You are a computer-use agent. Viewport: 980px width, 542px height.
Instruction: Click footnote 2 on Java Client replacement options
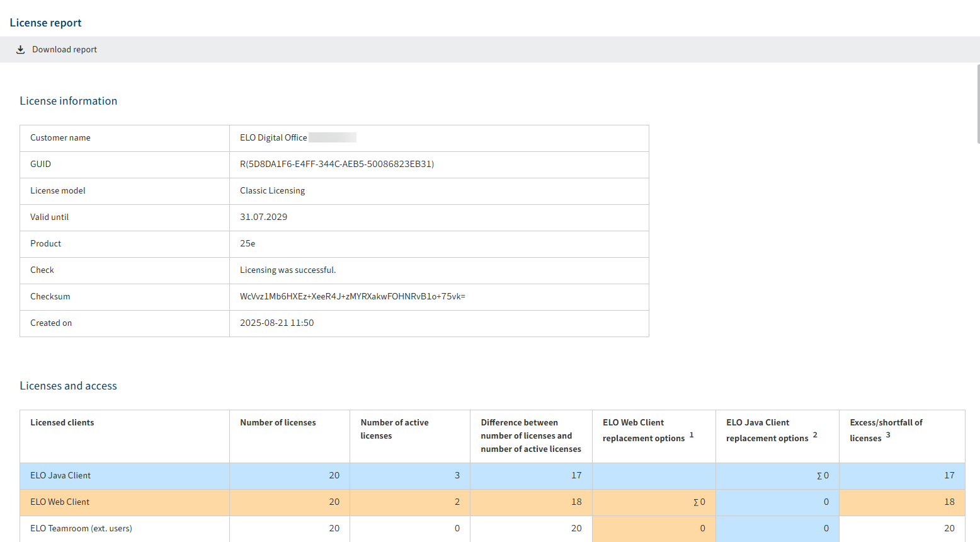[815, 435]
